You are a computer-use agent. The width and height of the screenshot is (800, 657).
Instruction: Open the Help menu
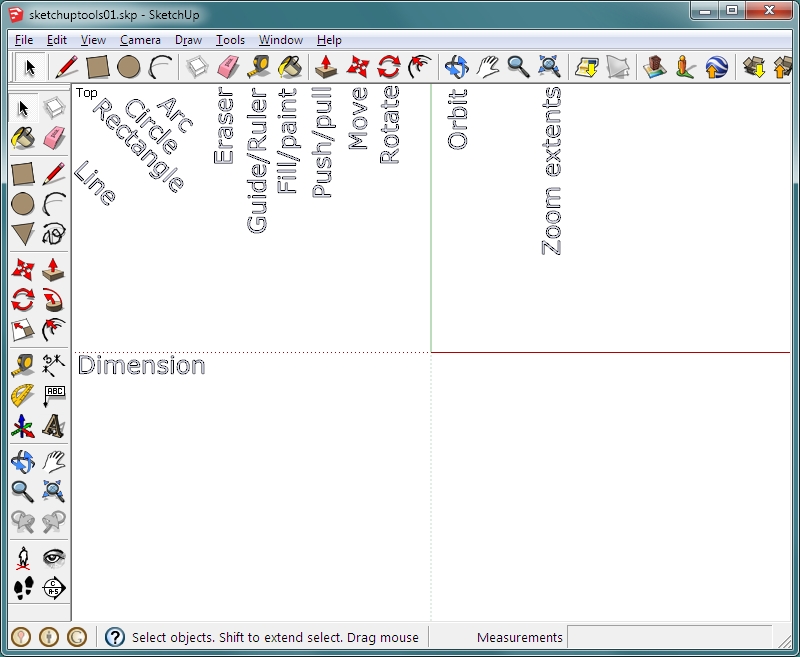[x=329, y=40]
